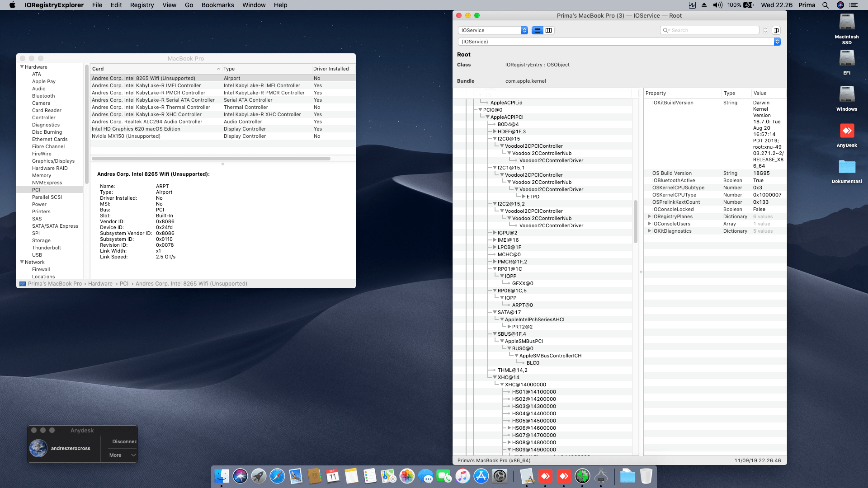Viewport: 868px width, 488px height.
Task: Expand IORegistryPlanes dictionary property
Action: (x=649, y=216)
